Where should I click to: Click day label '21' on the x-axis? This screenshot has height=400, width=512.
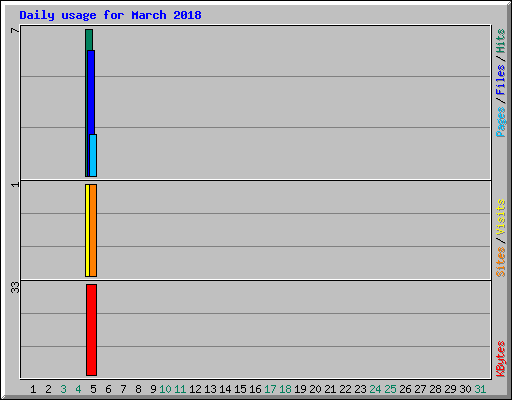coord(330,389)
